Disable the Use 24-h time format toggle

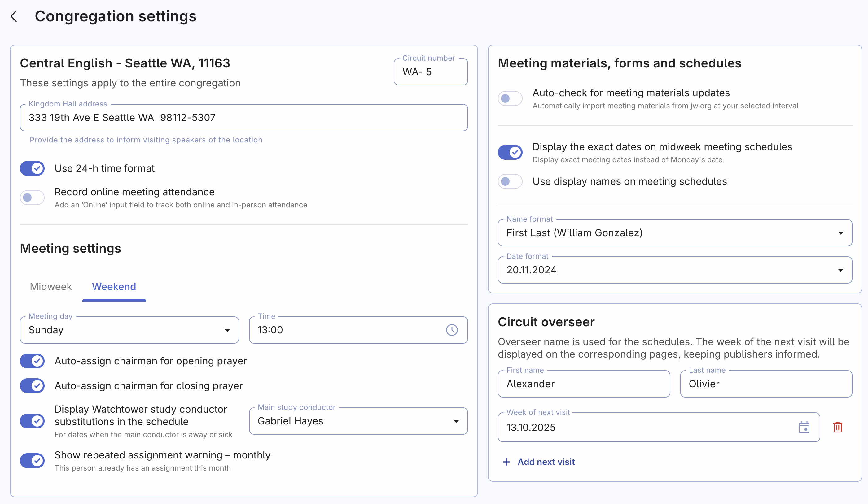click(x=32, y=168)
